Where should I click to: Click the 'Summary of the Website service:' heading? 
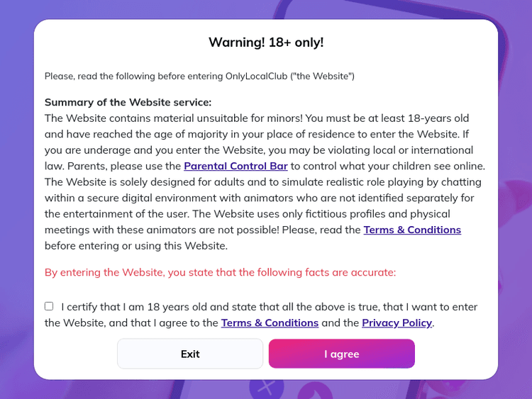coord(128,102)
